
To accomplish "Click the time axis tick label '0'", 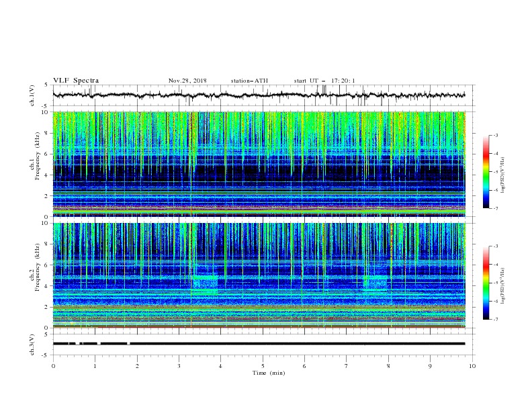I will coord(53,366).
